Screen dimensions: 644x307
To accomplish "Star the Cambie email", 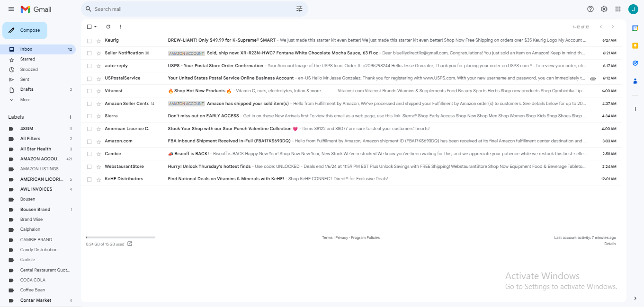I will tap(98, 154).
